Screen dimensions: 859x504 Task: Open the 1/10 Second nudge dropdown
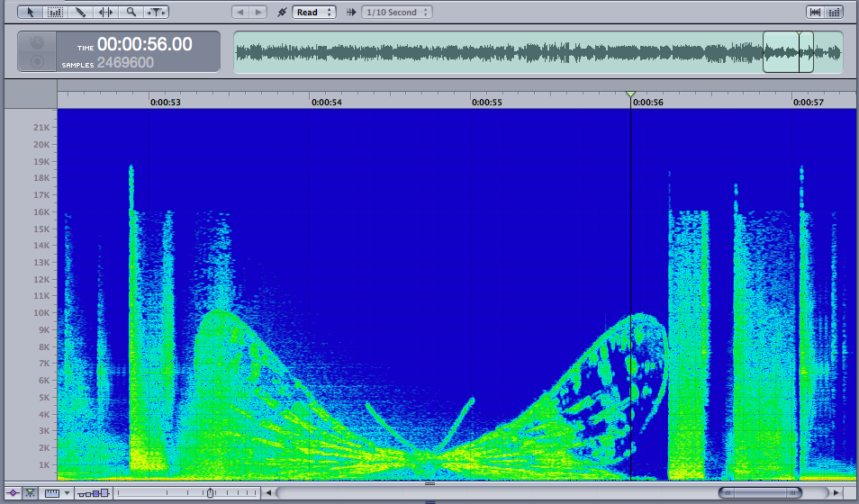coord(396,12)
